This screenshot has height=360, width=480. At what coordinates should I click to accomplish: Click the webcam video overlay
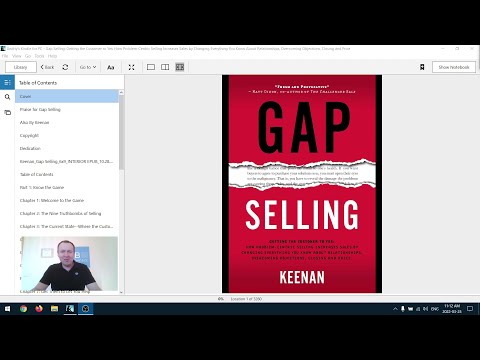pos(69,264)
